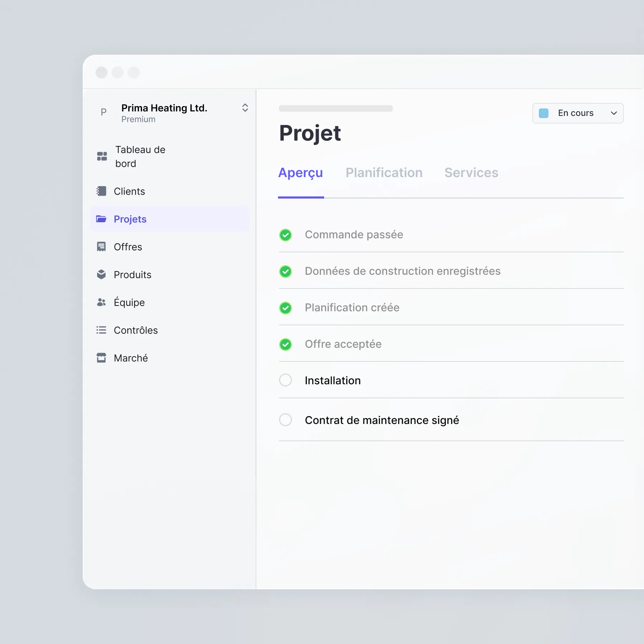Click the Marché storefront icon
Viewport: 644px width, 644px height.
101,358
